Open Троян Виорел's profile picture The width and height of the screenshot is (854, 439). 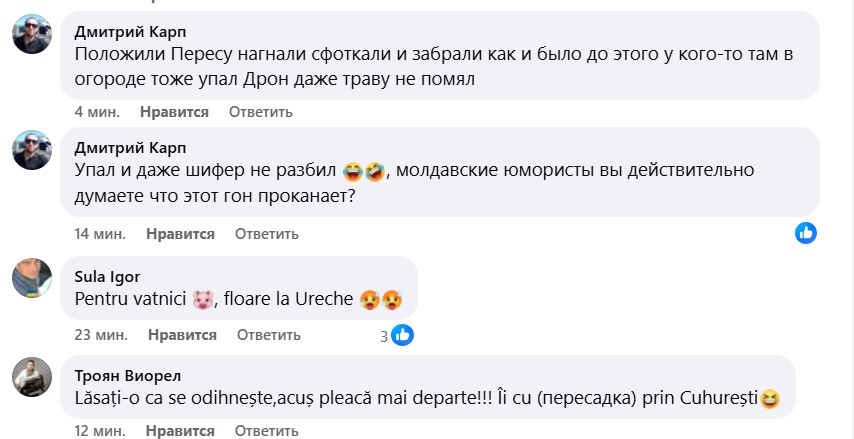click(x=32, y=376)
